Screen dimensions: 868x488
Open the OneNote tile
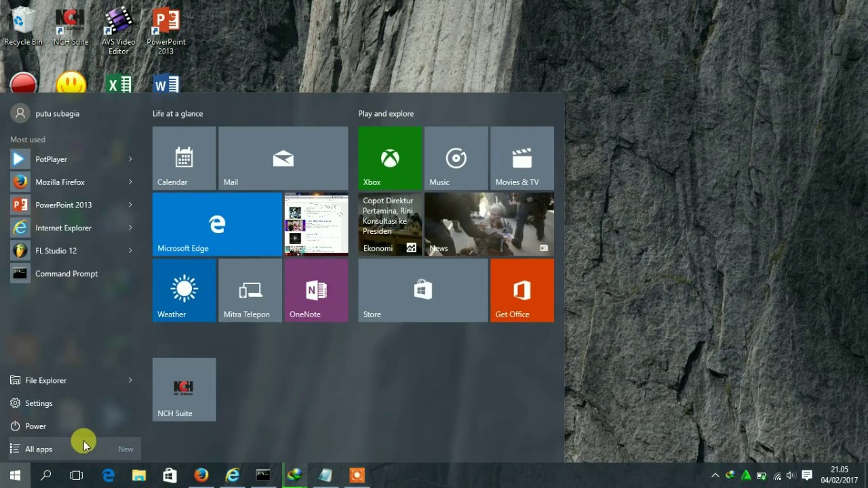tap(317, 290)
